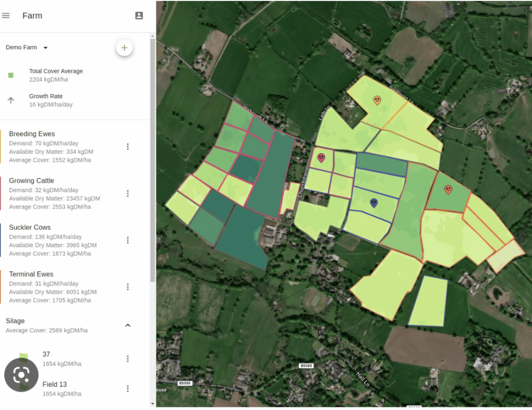
Task: Click the green plus add button
Action: 124,48
